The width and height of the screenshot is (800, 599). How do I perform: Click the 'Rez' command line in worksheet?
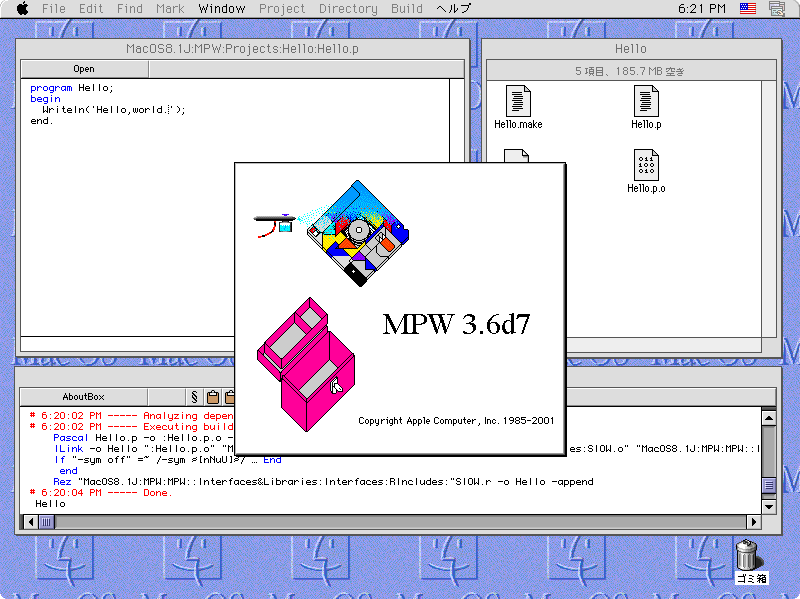coord(323,482)
